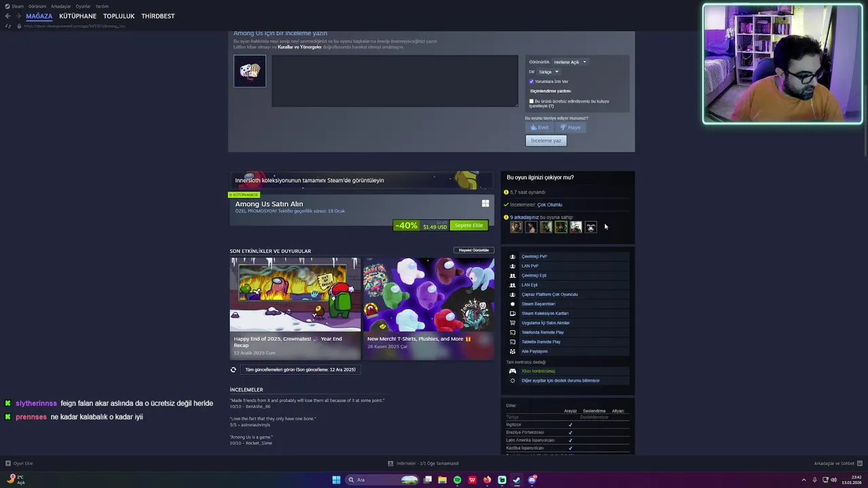868x488 pixels.
Task: Click the Steam Koleksiyon Kartları feature link
Action: click(545, 314)
